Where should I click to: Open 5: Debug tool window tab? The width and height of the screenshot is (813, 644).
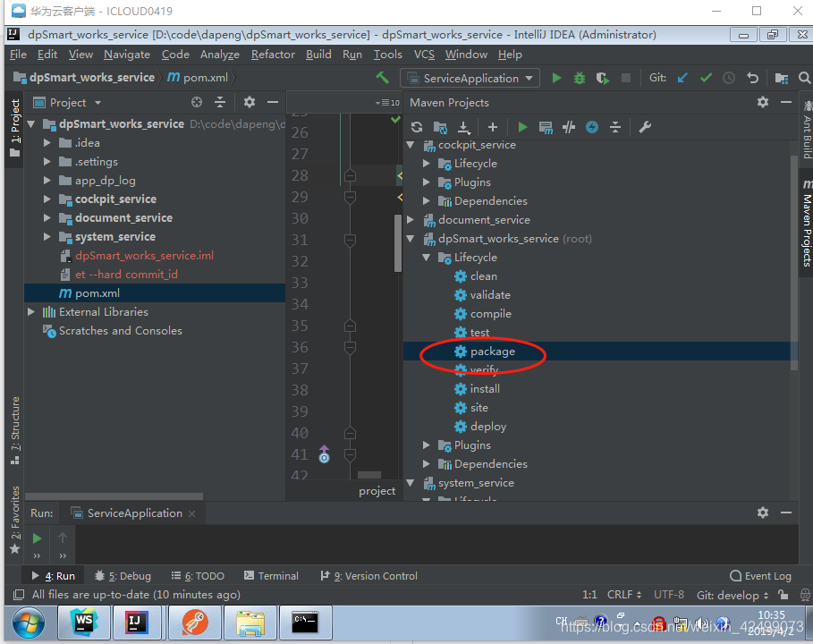click(x=123, y=575)
